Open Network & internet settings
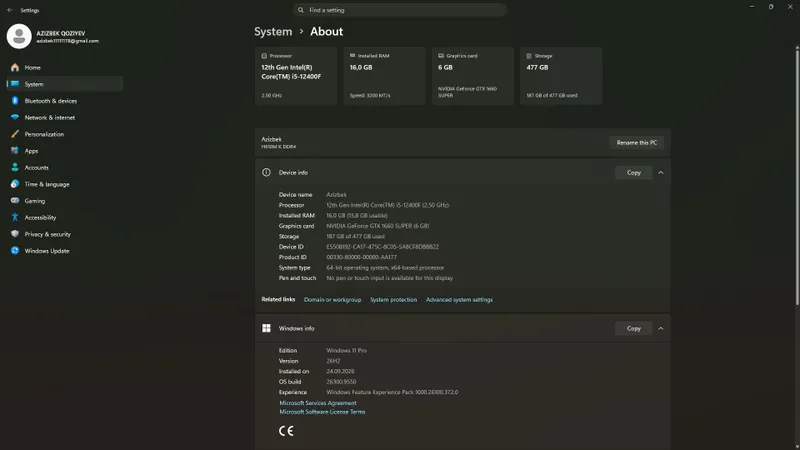Viewport: 800px width, 450px height. pos(65,117)
